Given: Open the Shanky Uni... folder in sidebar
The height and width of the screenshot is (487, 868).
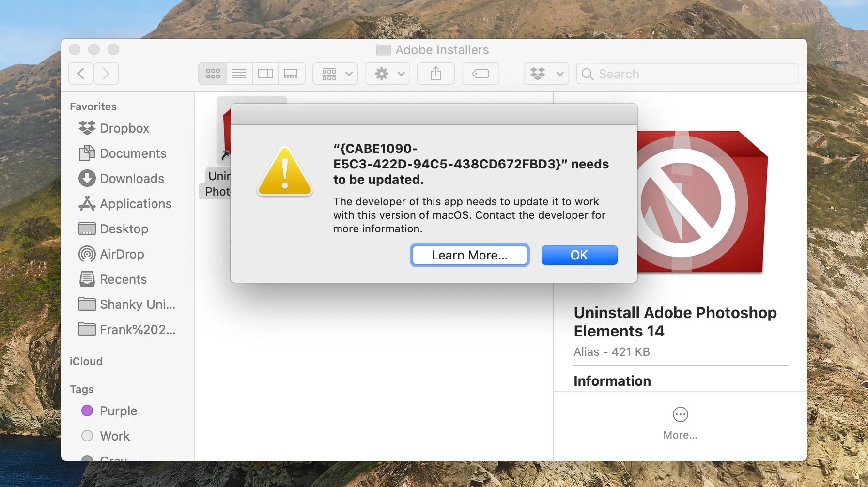Looking at the screenshot, I should 127,304.
